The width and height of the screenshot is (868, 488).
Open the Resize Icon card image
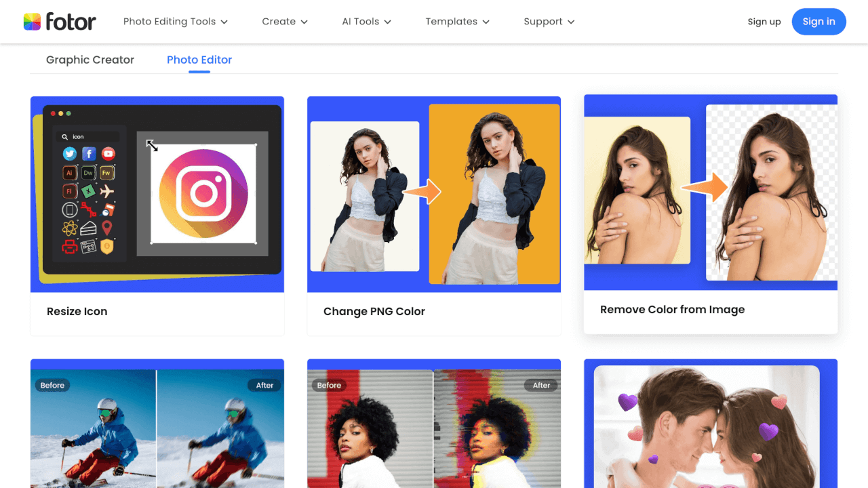tap(157, 195)
